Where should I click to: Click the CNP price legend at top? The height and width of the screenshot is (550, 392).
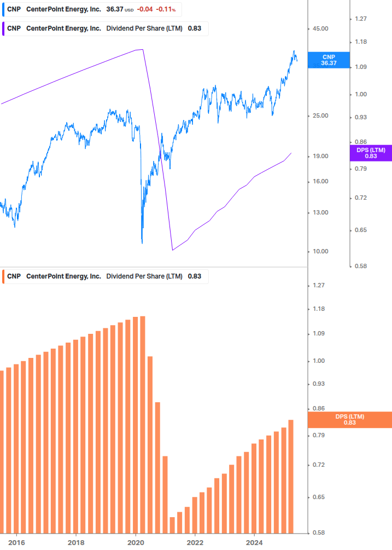[92, 9]
